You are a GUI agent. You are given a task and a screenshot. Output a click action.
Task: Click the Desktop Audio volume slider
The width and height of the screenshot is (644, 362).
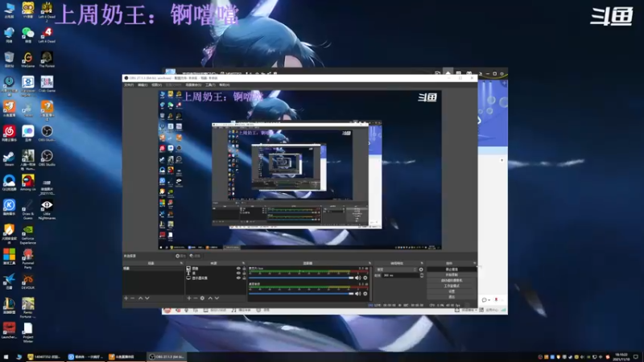(x=301, y=294)
